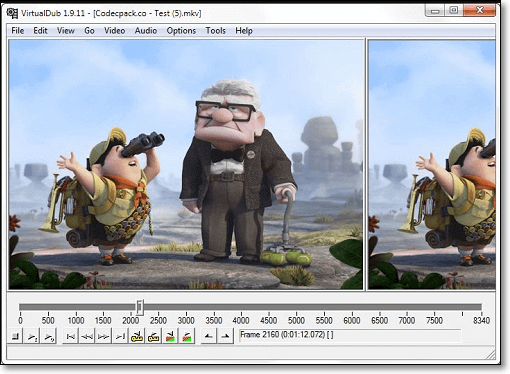Jump to the end of video
This screenshot has width=510, height=374.
click(x=120, y=336)
